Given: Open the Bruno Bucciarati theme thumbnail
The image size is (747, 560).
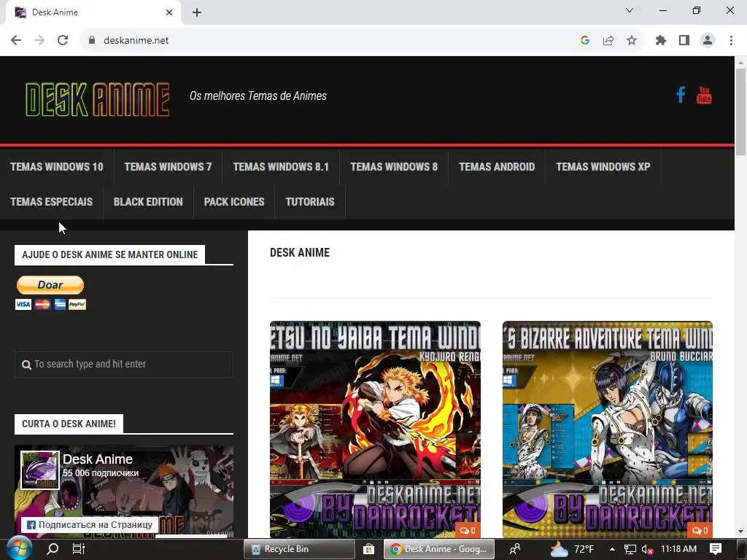Looking at the screenshot, I should tap(608, 429).
